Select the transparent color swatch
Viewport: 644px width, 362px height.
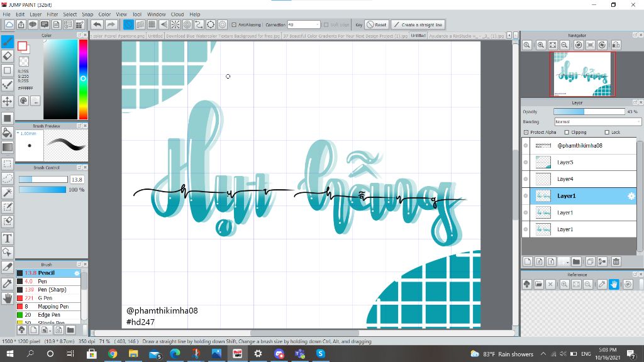click(x=25, y=62)
